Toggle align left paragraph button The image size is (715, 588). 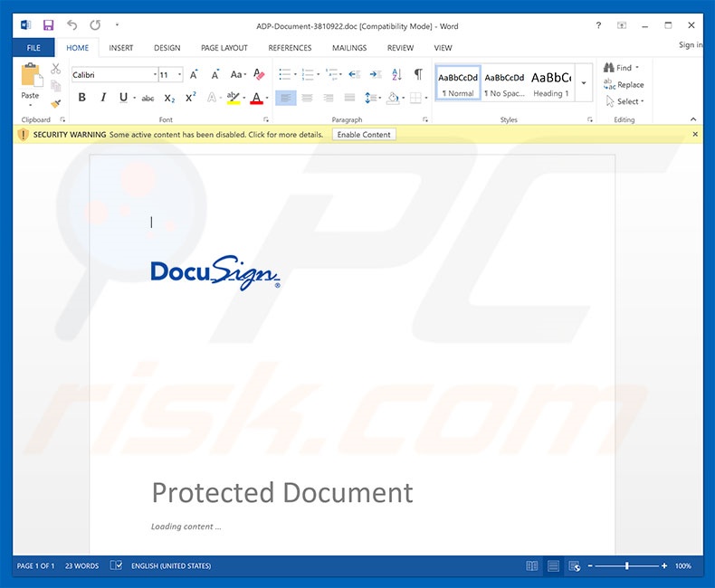[x=286, y=98]
